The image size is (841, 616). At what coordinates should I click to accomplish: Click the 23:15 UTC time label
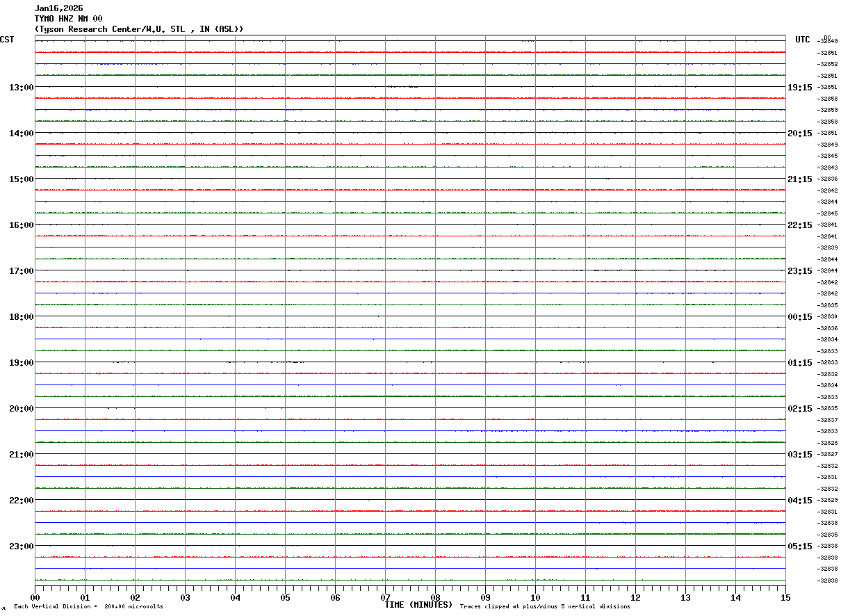tap(800, 271)
